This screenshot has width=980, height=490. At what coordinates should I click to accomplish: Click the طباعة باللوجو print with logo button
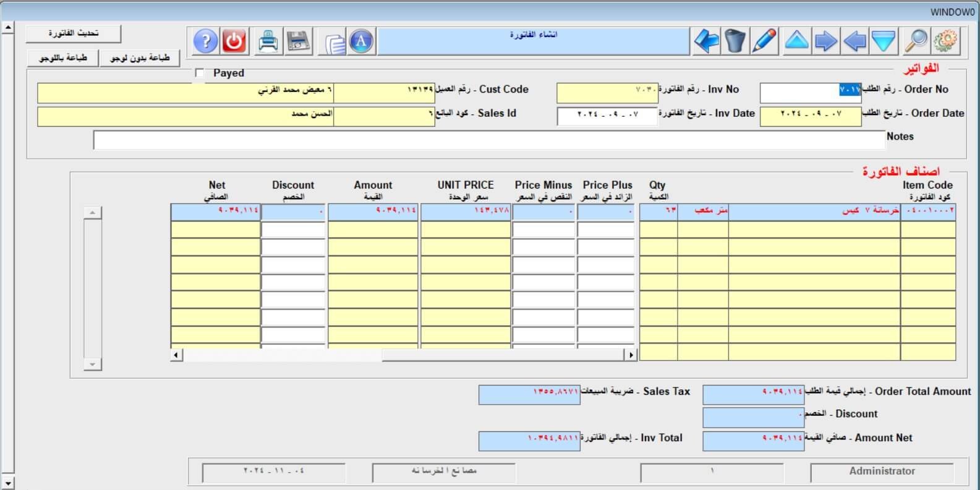(x=63, y=58)
